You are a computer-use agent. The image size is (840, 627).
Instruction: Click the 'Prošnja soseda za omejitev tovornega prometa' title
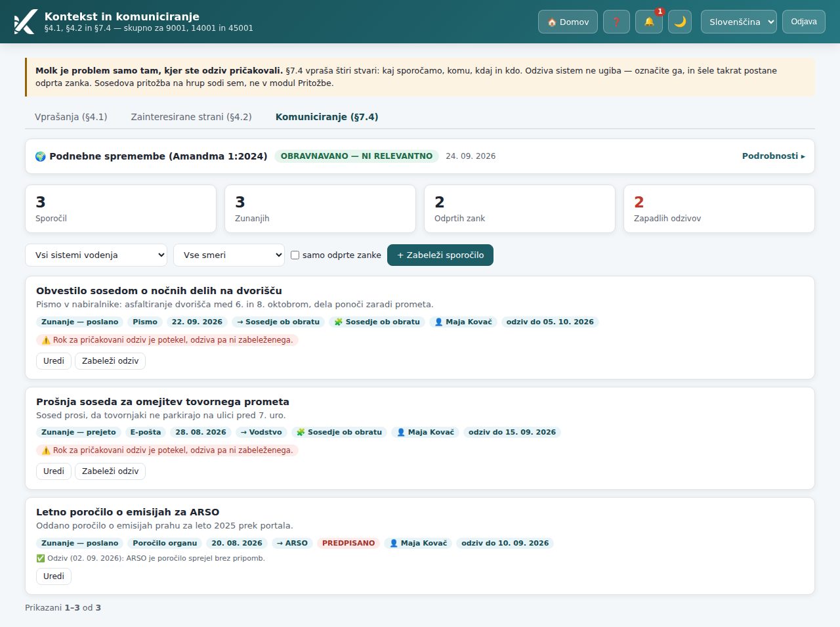point(163,402)
